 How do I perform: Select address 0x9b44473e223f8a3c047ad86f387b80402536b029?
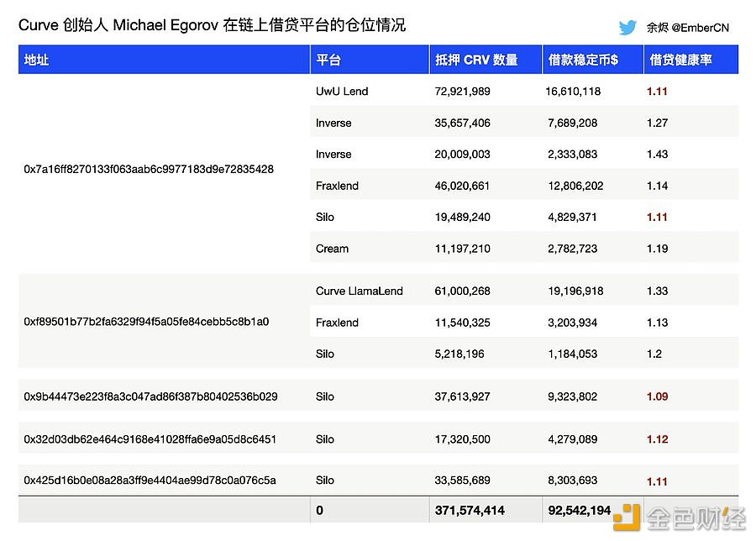(150, 397)
